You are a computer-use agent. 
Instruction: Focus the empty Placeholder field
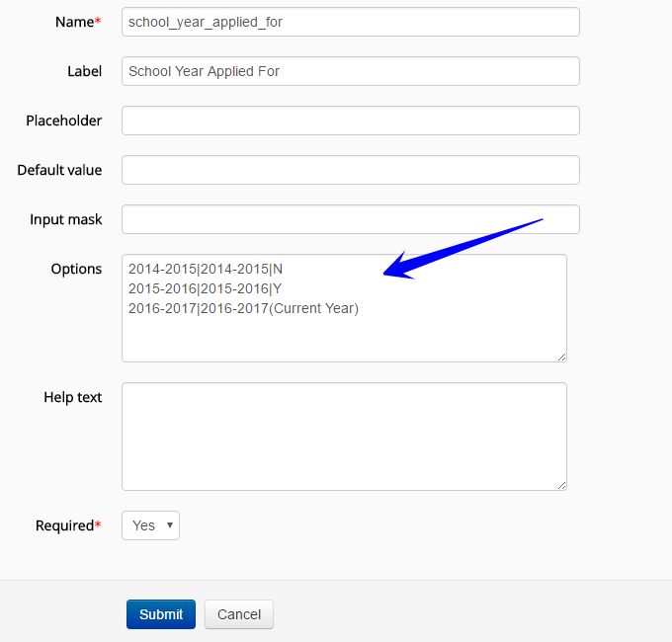click(350, 120)
